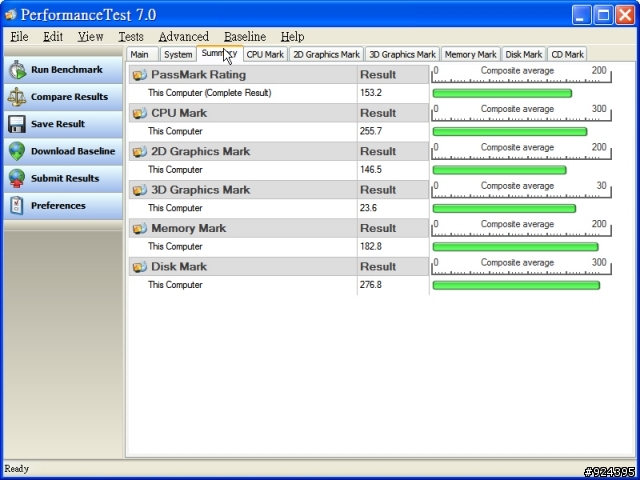This screenshot has height=480, width=640.
Task: Click the icon beside Disk Mark heading
Action: (140, 267)
